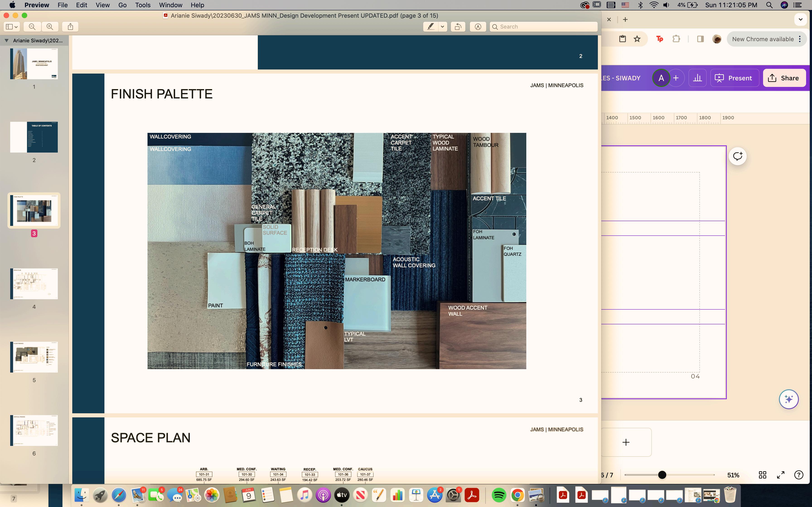Screen dimensions: 812x507
Task: Open the View menu
Action: [x=102, y=5]
